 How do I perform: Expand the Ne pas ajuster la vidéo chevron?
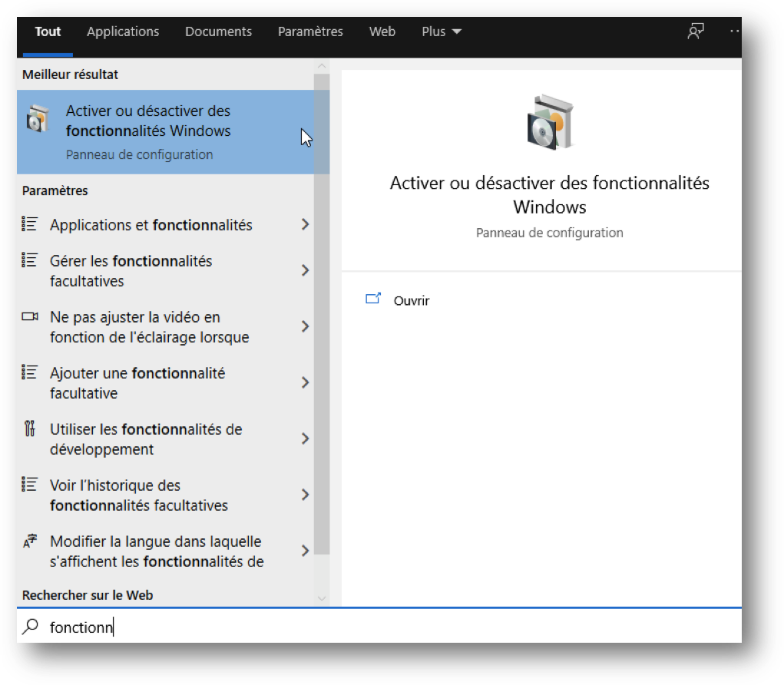tap(305, 326)
